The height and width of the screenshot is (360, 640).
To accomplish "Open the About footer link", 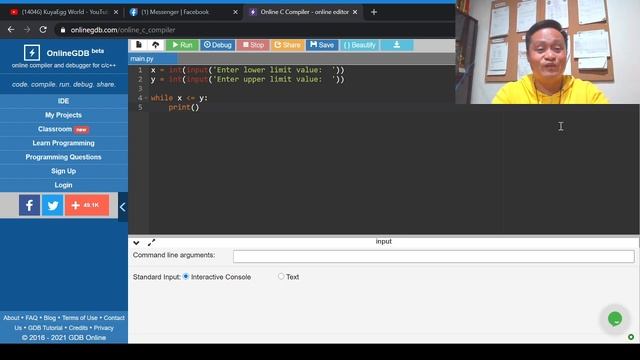I will tap(11, 318).
